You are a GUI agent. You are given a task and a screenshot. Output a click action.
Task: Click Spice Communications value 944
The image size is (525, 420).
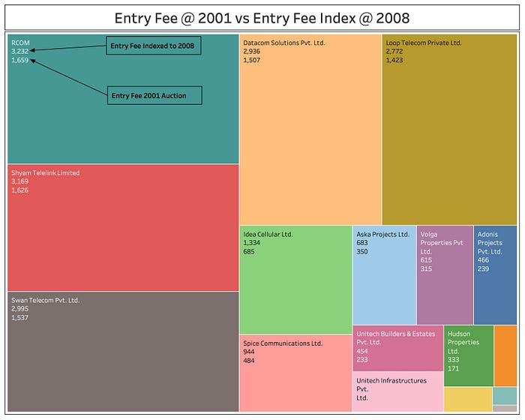(x=249, y=352)
